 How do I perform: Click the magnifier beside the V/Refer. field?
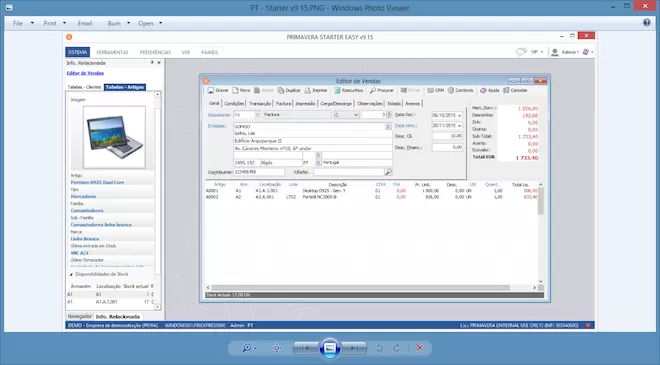tap(388, 172)
